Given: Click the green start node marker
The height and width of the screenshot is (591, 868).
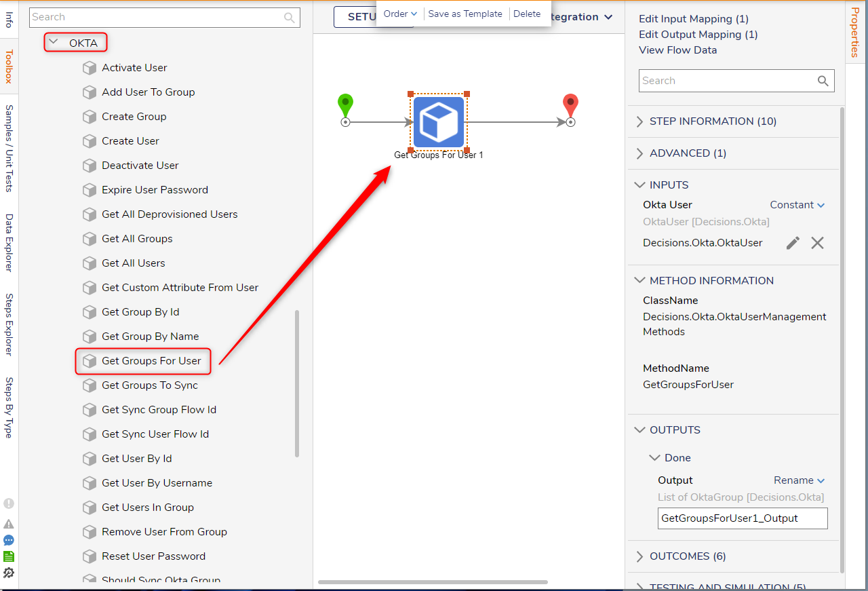Looking at the screenshot, I should point(345,107).
